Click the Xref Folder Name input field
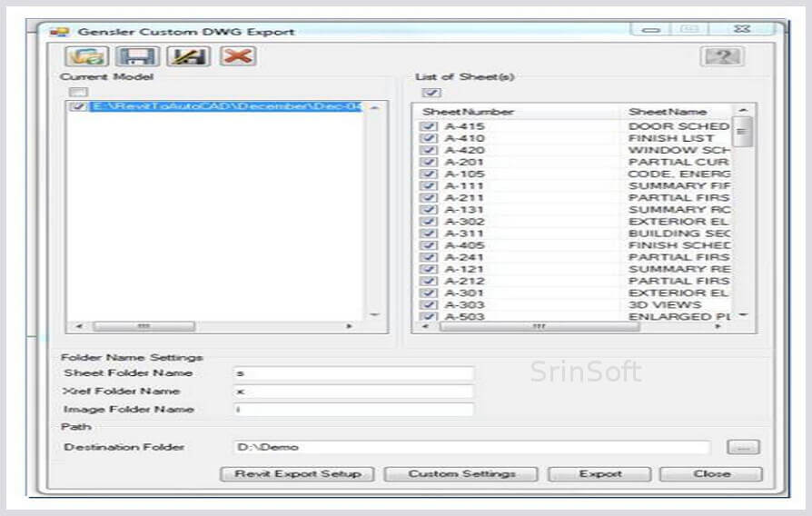The image size is (812, 516). (353, 392)
